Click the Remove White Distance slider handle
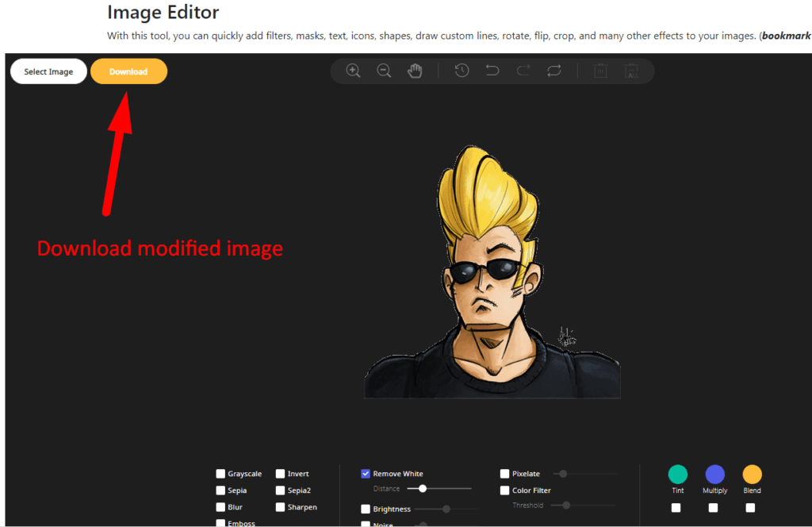The height and width of the screenshot is (527, 812). pos(423,489)
